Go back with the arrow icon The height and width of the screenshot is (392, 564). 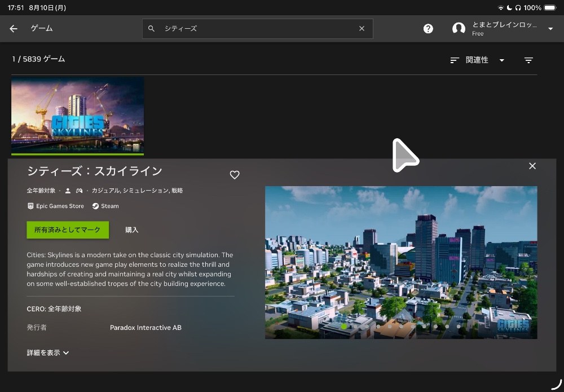(x=14, y=29)
